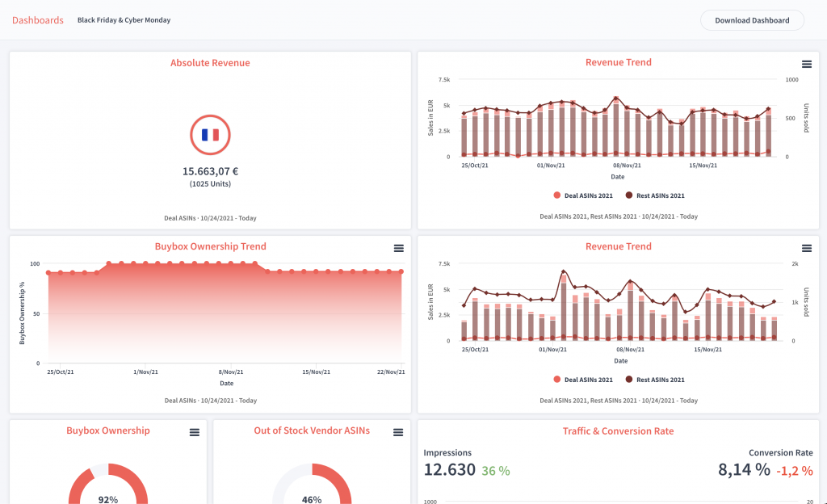Click the highest line peak in lower Revenue Trend
This screenshot has height=504, width=827.
pos(563,271)
